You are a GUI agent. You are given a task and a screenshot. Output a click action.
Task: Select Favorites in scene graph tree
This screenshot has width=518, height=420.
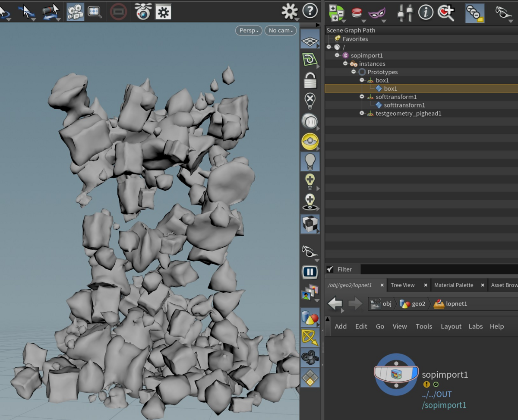click(x=355, y=39)
